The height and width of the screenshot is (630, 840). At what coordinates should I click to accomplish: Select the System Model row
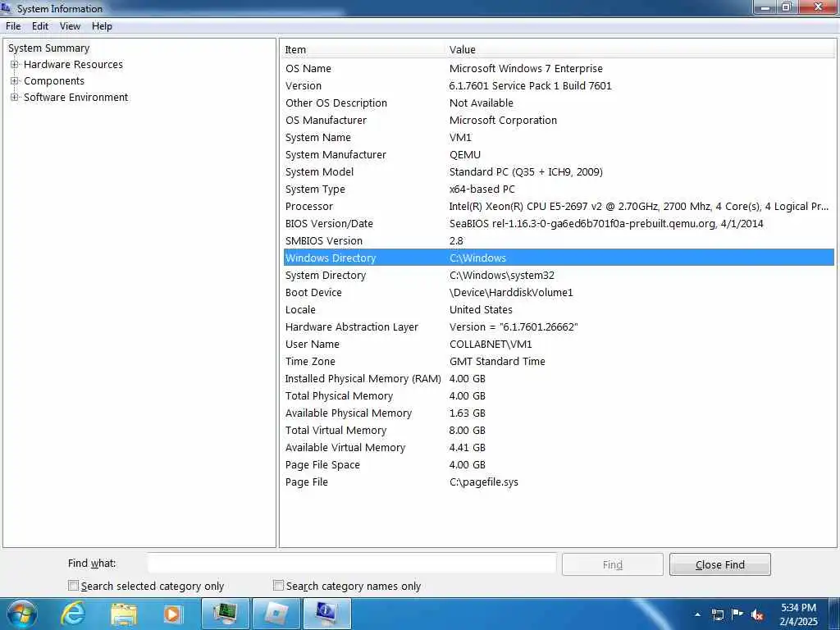559,172
